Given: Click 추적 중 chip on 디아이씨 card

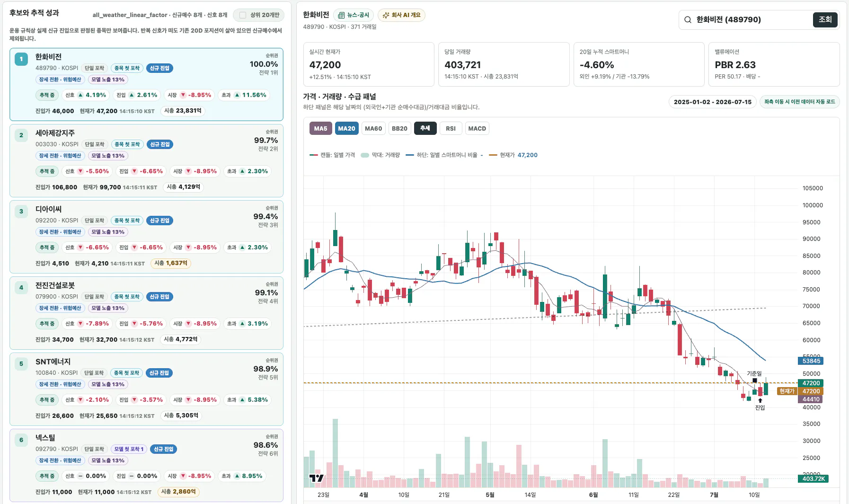Looking at the screenshot, I should tap(47, 248).
